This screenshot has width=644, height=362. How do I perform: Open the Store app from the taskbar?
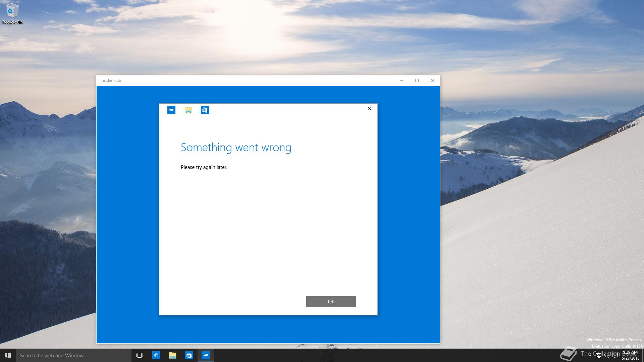(x=189, y=355)
